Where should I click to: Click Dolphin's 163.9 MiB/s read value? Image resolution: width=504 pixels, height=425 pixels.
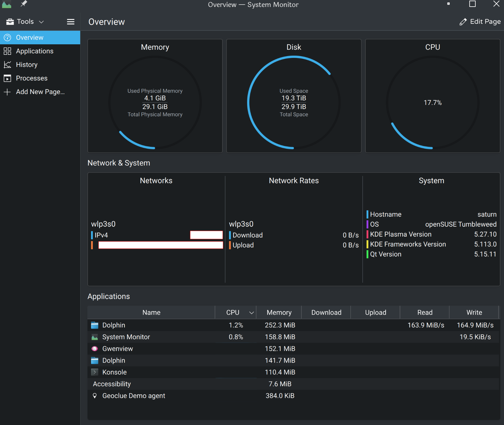tap(426, 325)
